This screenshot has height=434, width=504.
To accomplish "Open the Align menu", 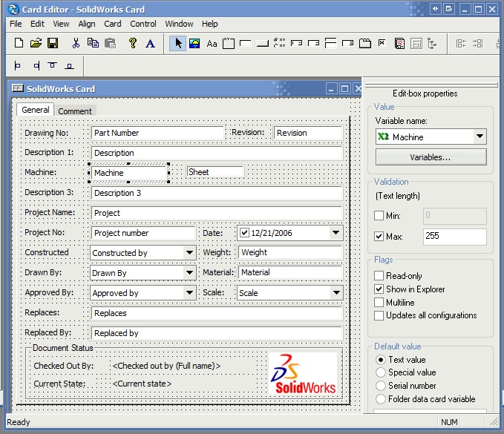I will coord(87,24).
